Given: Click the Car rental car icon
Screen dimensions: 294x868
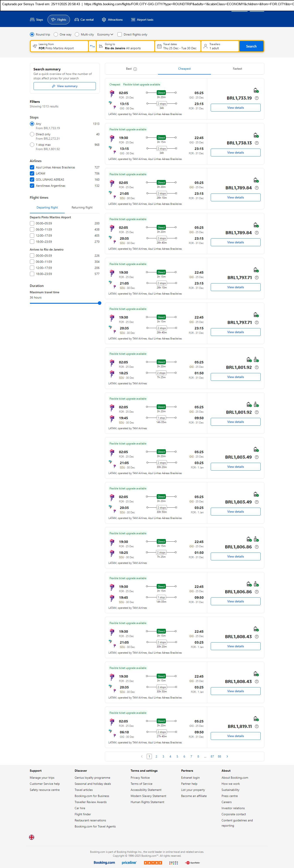Looking at the screenshot, I should (77, 20).
